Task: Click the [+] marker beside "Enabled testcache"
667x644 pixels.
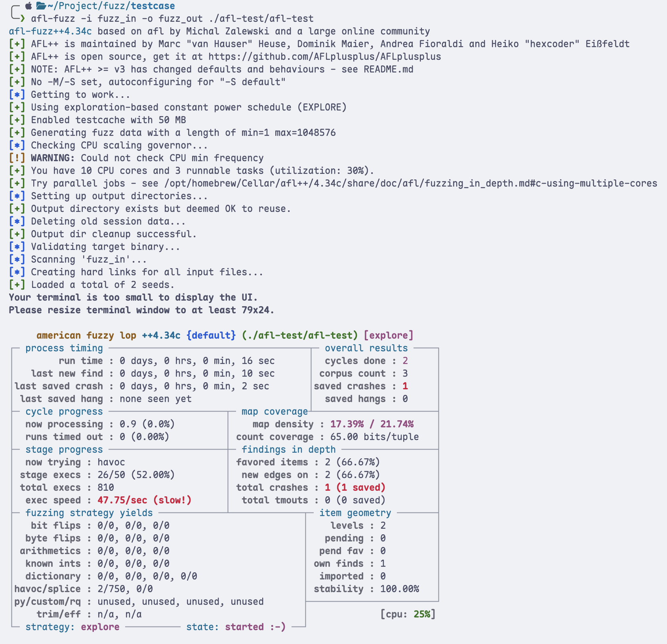Action: pos(17,120)
